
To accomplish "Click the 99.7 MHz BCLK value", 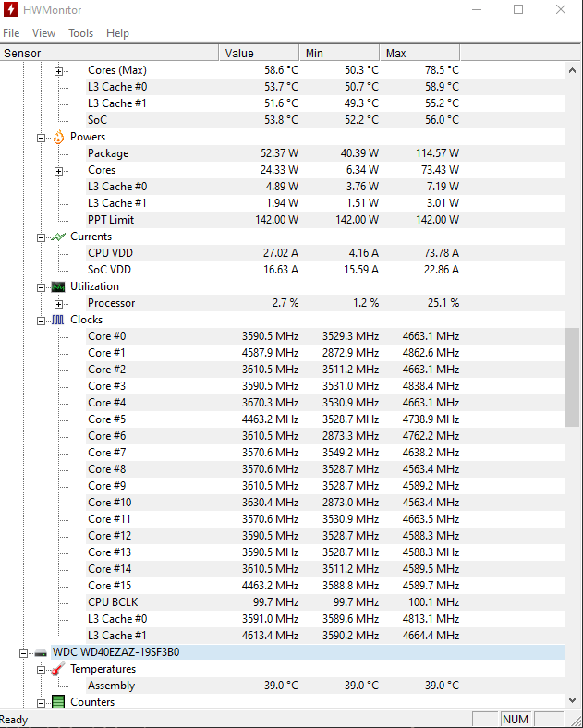I will pos(275,602).
